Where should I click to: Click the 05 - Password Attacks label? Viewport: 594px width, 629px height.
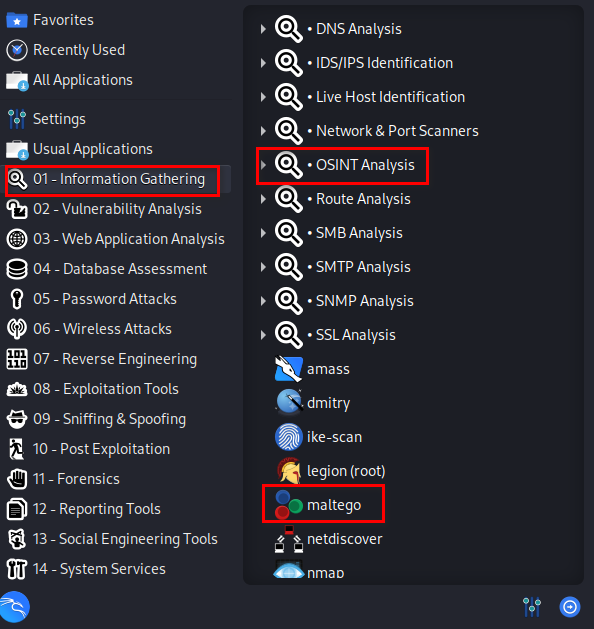(x=105, y=299)
